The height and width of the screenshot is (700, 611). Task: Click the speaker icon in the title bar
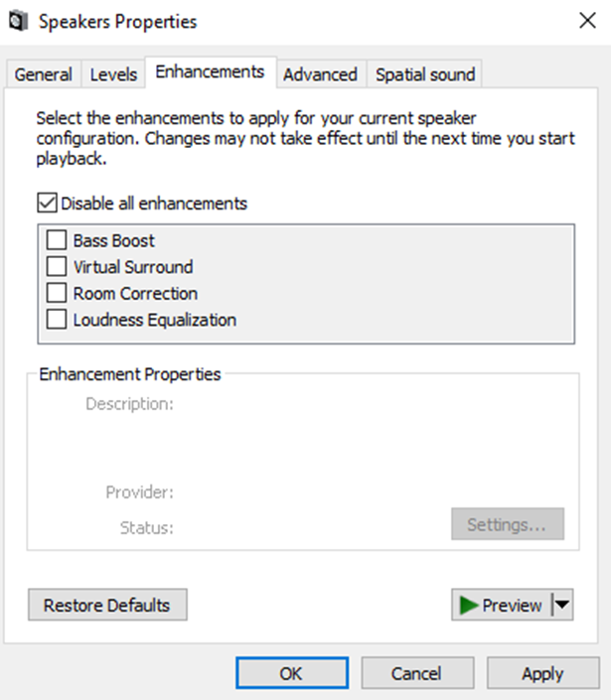click(x=19, y=21)
